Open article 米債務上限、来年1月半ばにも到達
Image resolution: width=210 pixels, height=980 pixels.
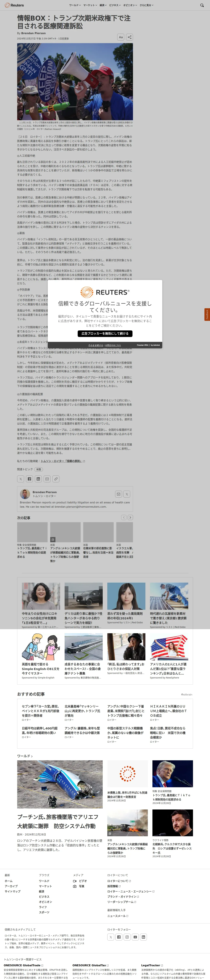click(x=127, y=795)
